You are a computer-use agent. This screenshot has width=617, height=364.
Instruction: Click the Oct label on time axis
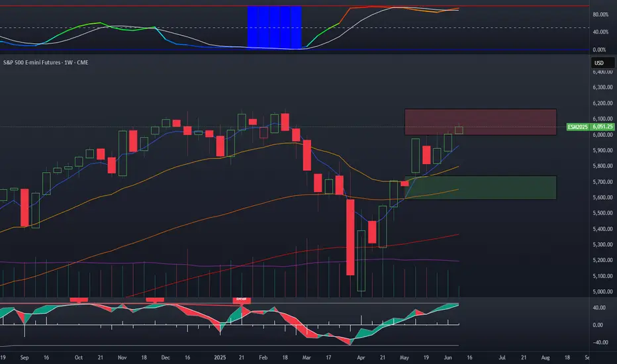79,357
